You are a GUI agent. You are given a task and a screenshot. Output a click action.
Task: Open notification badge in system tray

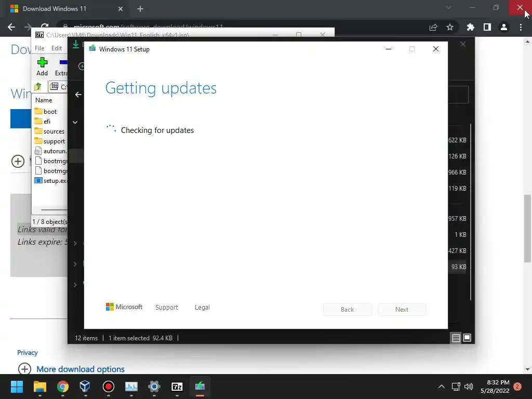(x=517, y=387)
